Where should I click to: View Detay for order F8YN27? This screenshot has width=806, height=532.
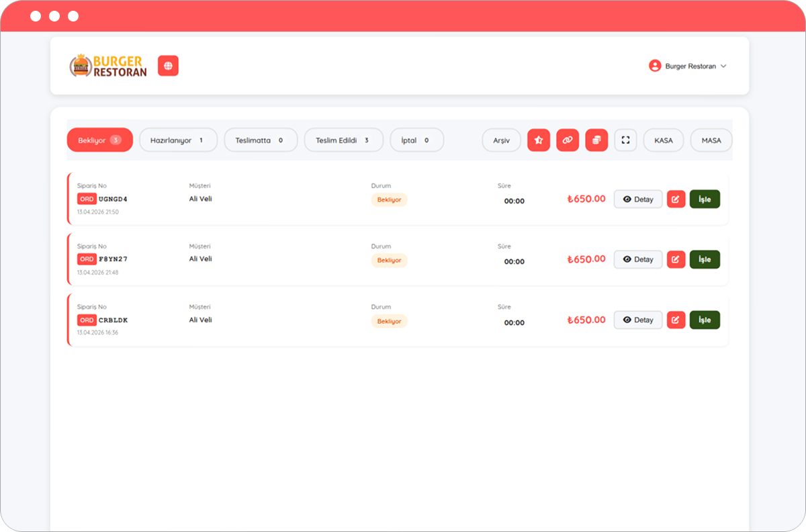click(x=638, y=259)
